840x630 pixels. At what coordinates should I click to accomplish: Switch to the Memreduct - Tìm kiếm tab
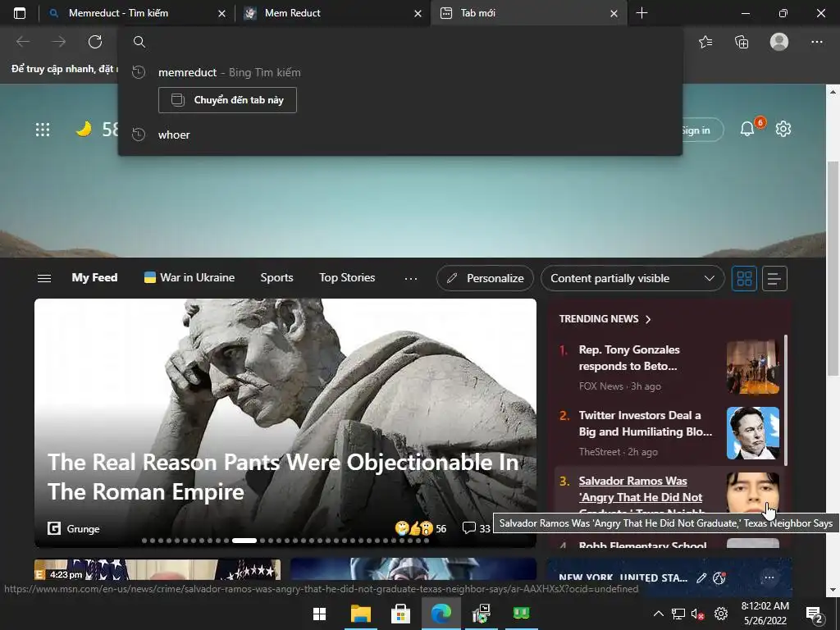point(137,13)
